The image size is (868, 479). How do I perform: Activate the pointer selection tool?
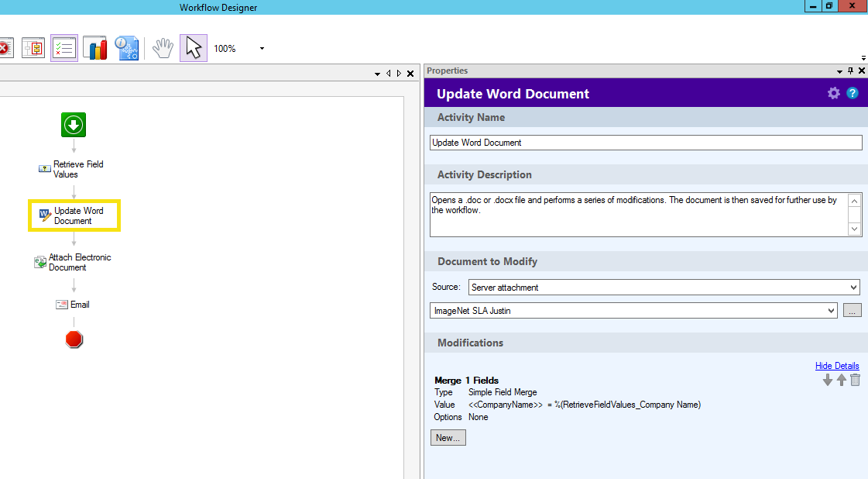click(194, 48)
